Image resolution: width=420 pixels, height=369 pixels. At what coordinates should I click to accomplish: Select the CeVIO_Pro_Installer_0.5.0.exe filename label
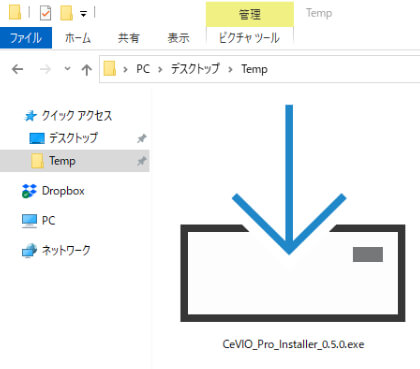[x=293, y=344]
